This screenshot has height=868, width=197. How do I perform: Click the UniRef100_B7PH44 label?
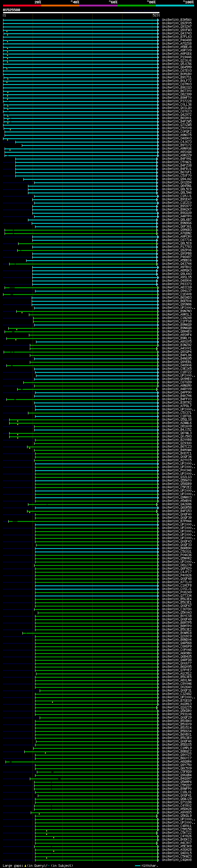(176, 521)
